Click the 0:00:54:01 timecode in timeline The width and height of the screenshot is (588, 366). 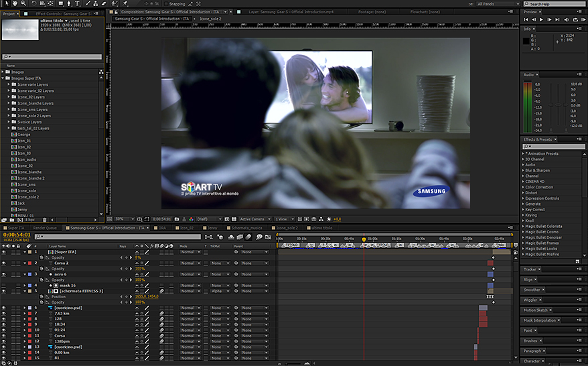17,235
